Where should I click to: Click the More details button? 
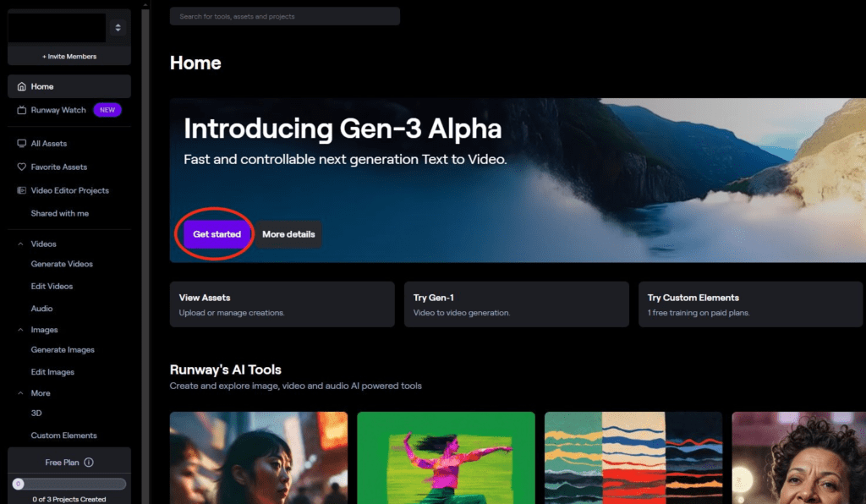pyautogui.click(x=288, y=234)
